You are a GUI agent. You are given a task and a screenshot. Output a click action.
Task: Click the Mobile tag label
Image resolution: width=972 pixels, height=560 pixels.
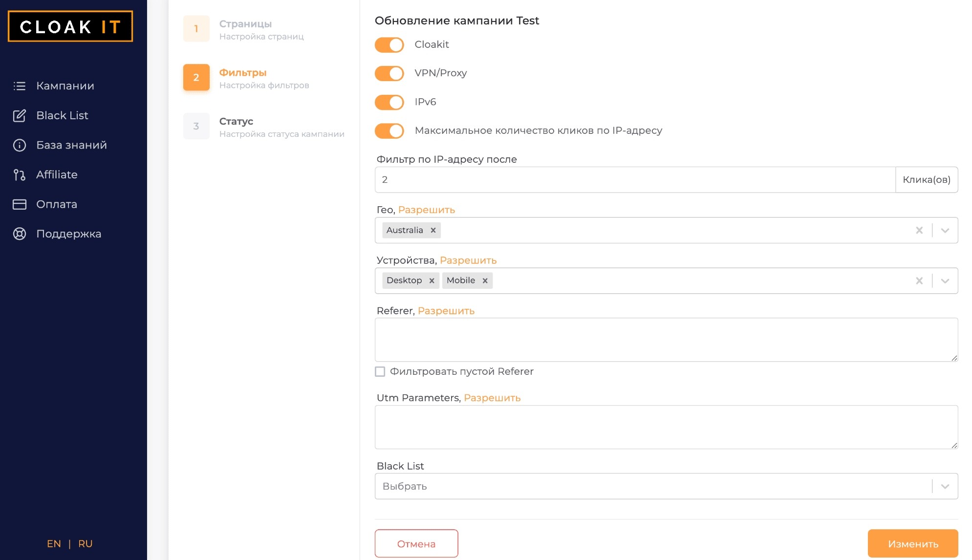click(461, 280)
